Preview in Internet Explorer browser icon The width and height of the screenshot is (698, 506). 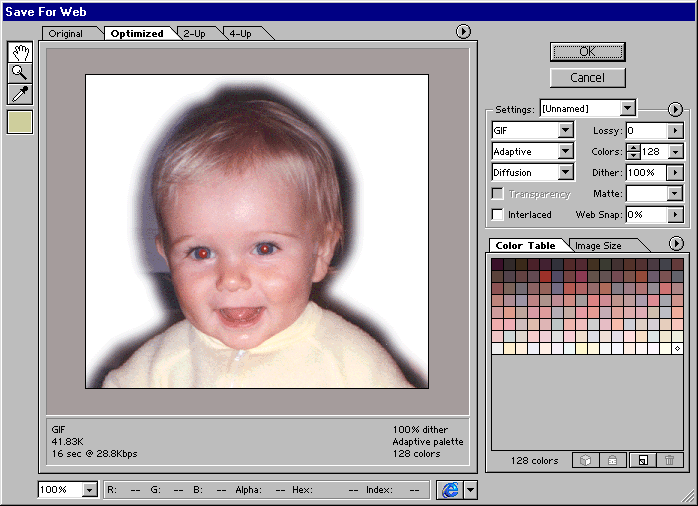(449, 490)
